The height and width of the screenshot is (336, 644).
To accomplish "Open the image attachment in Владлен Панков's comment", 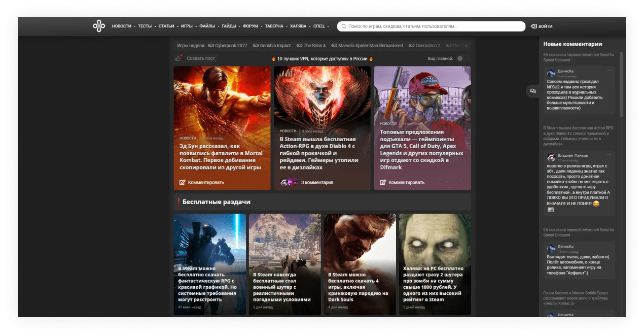I will [551, 210].
